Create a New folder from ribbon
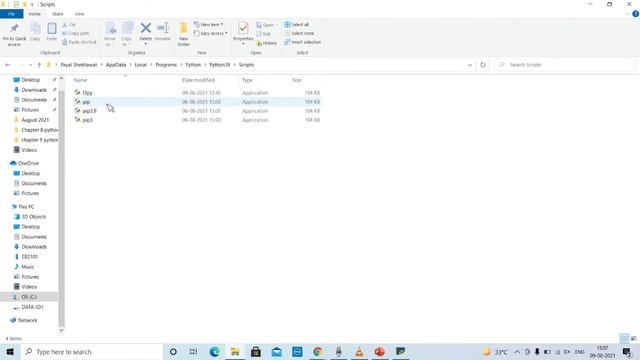Viewport: 640px width, 360px height. 184,33
